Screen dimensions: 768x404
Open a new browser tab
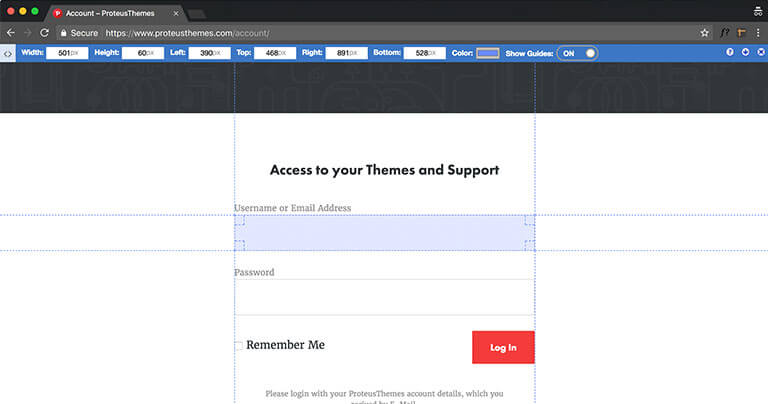(x=196, y=14)
